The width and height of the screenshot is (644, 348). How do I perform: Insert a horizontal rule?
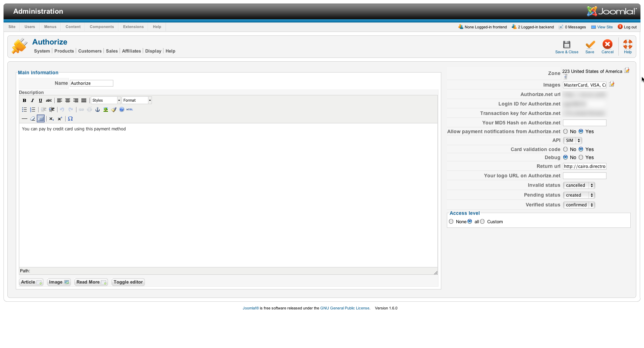pyautogui.click(x=25, y=119)
